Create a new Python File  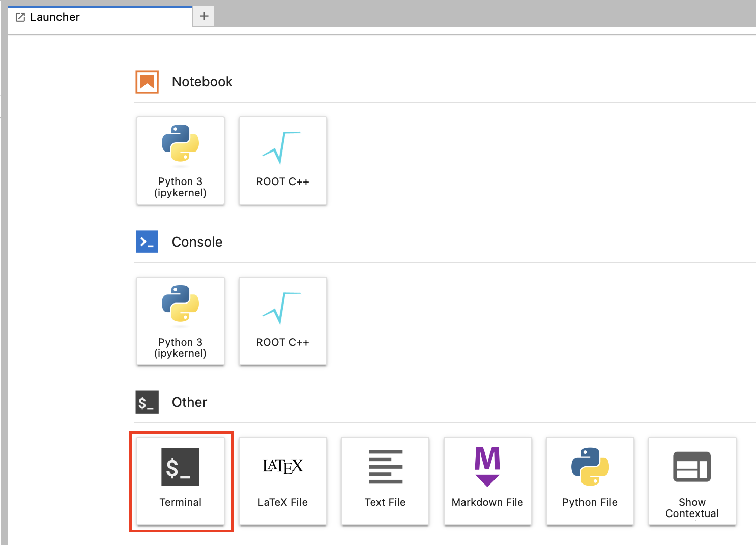point(590,481)
